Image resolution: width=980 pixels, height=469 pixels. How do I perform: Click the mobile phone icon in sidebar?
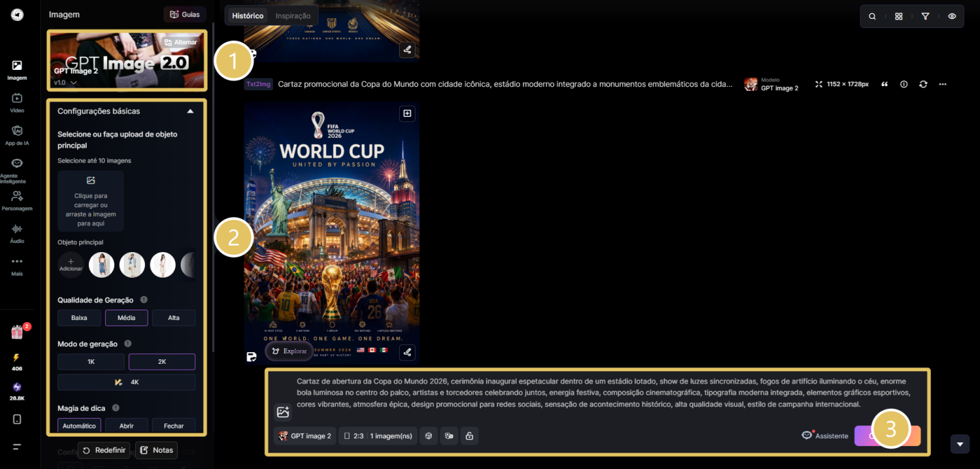(17, 419)
